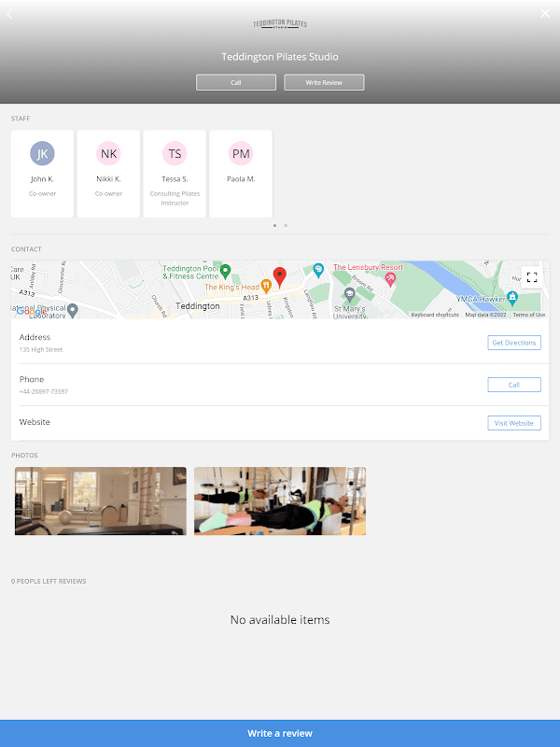The height and width of the screenshot is (747, 560).
Task: Click the Call button in the header
Action: coord(236,82)
